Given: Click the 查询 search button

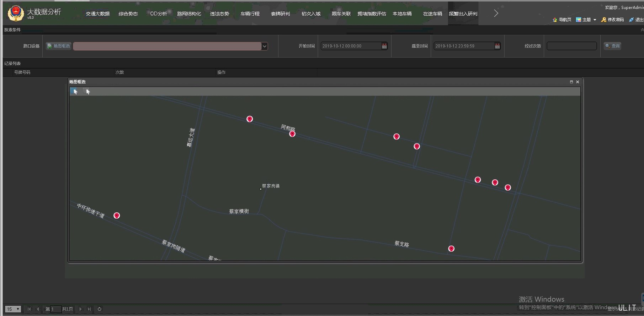Looking at the screenshot, I should click(612, 46).
